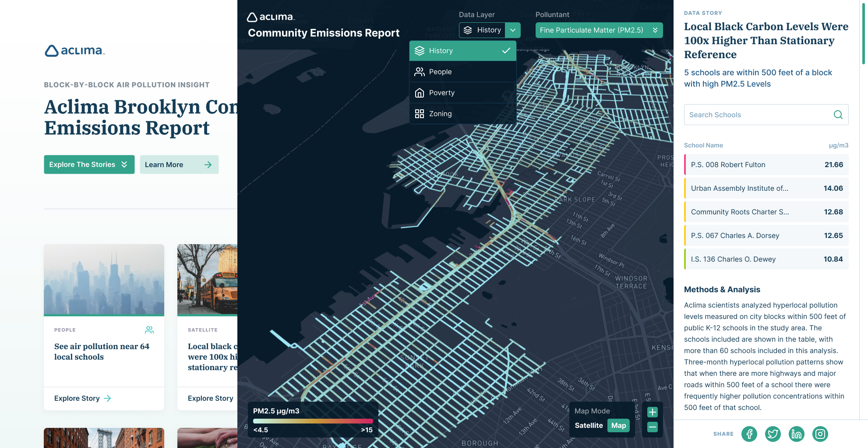Zoom out with the minus button
The width and height of the screenshot is (868, 448).
click(653, 427)
